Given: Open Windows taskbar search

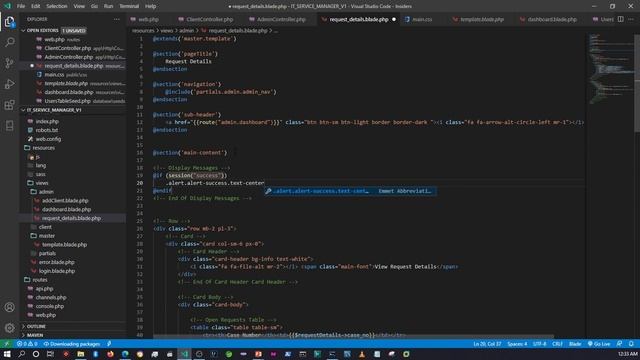Looking at the screenshot, I should [21, 354].
